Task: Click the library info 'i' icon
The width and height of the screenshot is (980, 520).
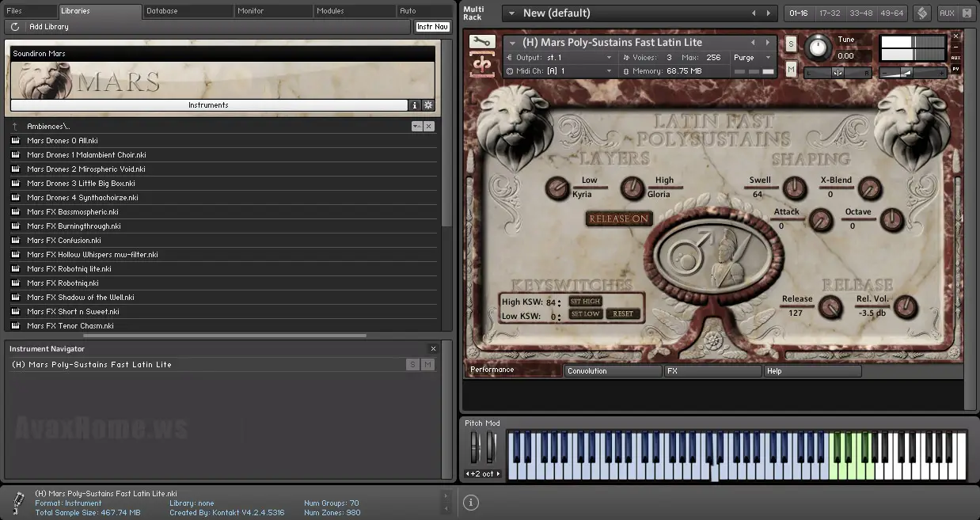Action: (415, 105)
